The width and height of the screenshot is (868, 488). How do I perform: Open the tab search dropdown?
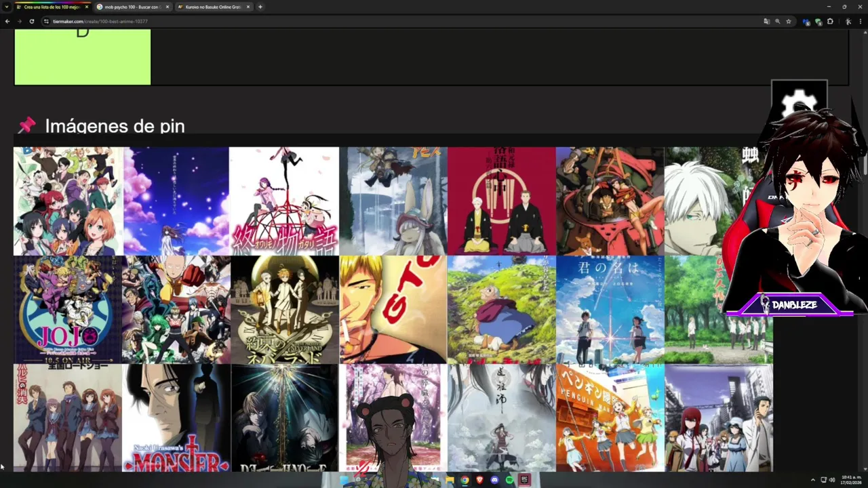pyautogui.click(x=6, y=7)
